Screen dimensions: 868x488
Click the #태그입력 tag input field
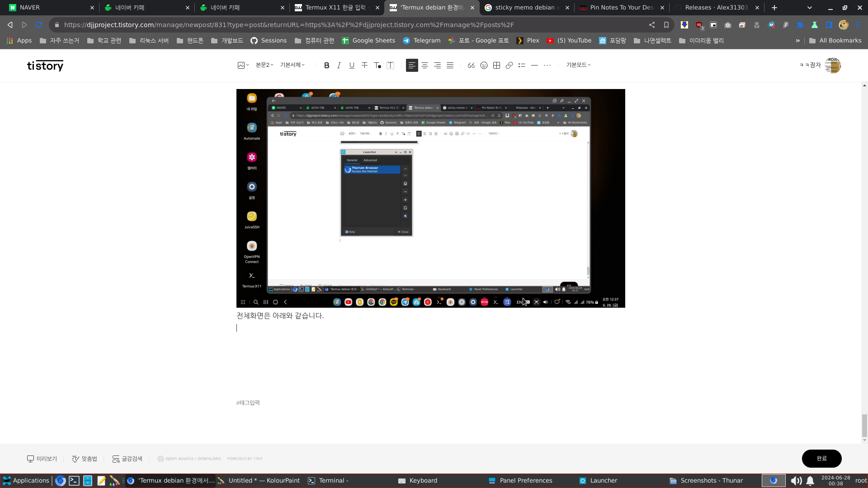pos(248,403)
